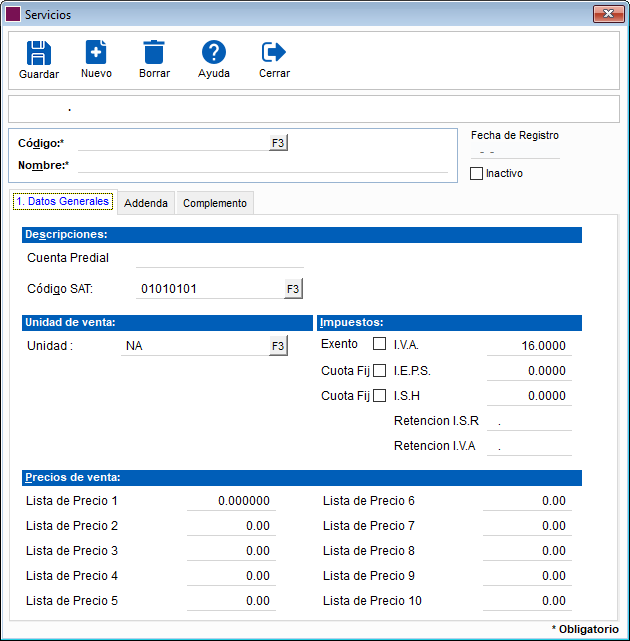Click the Lista de Precio 1 value
Viewport: 630px width, 641px height.
231,501
